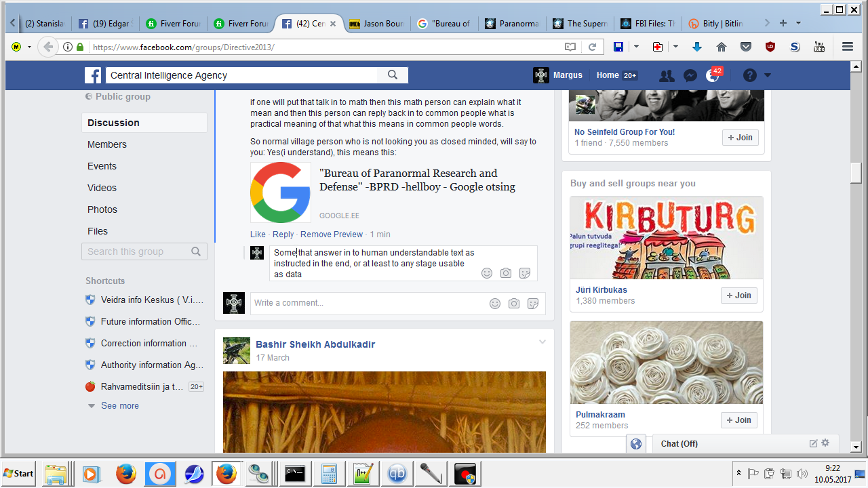Click Remove Preview under the comment
This screenshot has width=868, height=488.
click(332, 235)
